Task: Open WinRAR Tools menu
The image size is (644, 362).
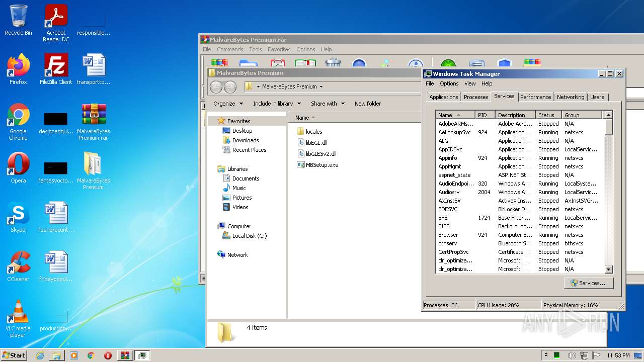Action: point(256,49)
